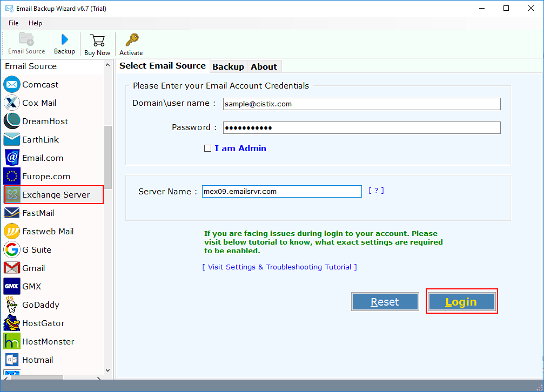Choose the G Suite Google icon
The width and height of the screenshot is (544, 392).
(12, 250)
